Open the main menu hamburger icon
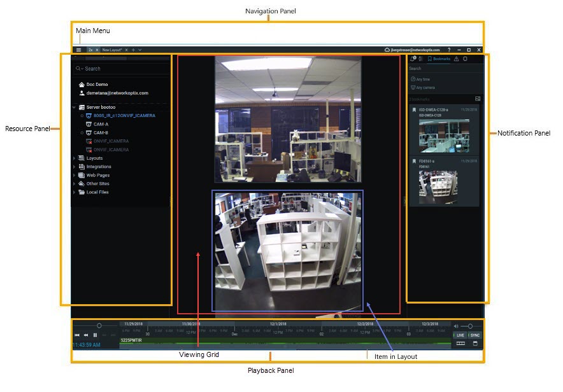The image size is (563, 392). click(x=78, y=49)
